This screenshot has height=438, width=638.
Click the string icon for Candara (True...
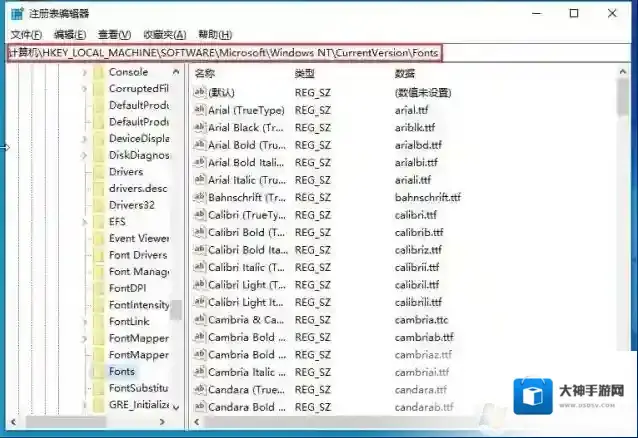point(199,390)
